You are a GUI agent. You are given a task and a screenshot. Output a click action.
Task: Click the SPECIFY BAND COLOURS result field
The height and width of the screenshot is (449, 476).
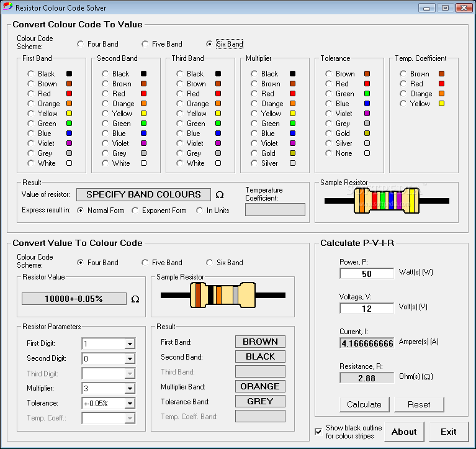(x=143, y=195)
